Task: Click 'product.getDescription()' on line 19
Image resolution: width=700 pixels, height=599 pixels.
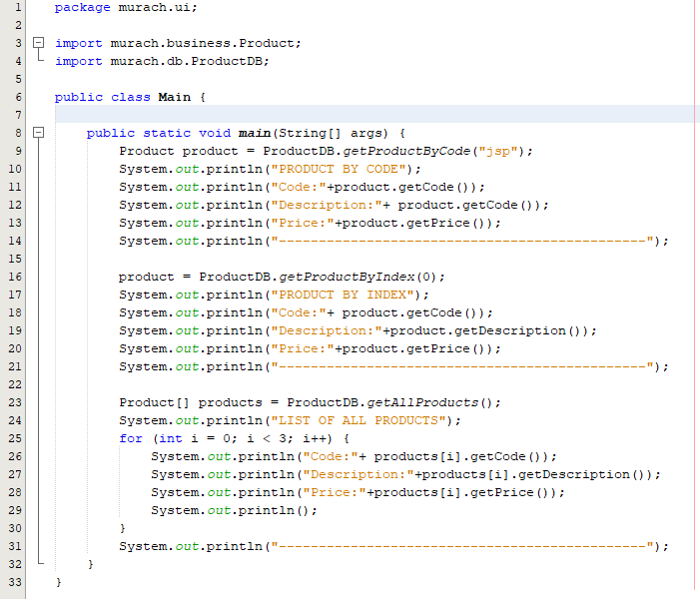Action: (x=489, y=330)
